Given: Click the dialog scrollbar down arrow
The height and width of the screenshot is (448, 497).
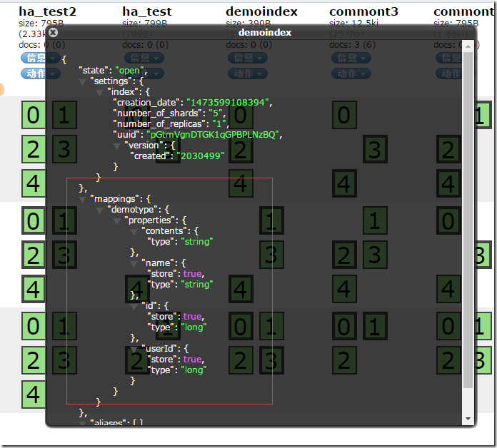Looking at the screenshot, I should (468, 419).
